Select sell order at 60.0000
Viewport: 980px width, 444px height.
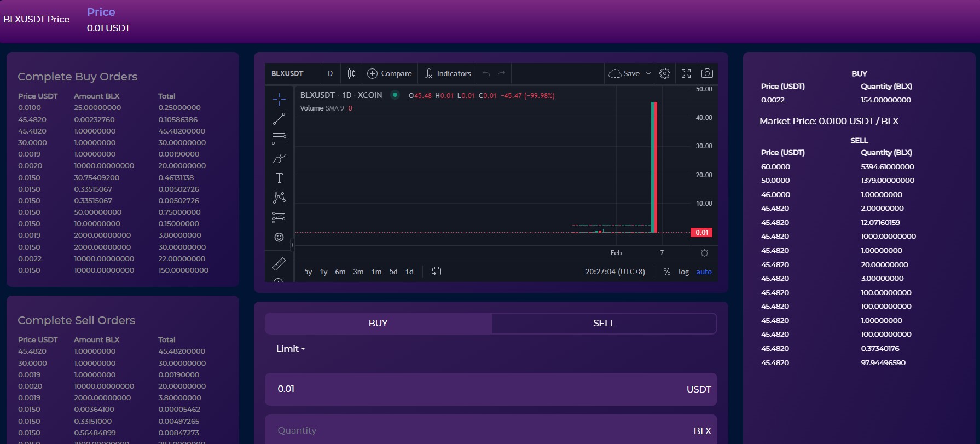click(837, 166)
